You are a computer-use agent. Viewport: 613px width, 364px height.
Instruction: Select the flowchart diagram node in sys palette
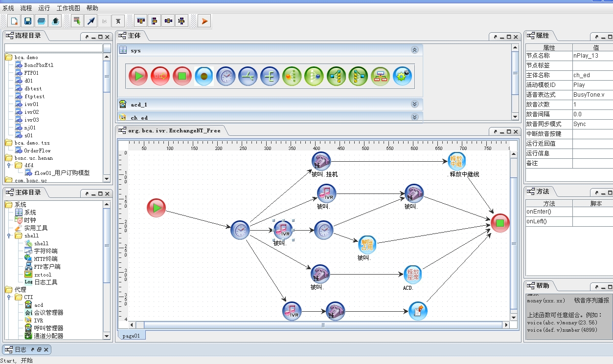point(380,76)
